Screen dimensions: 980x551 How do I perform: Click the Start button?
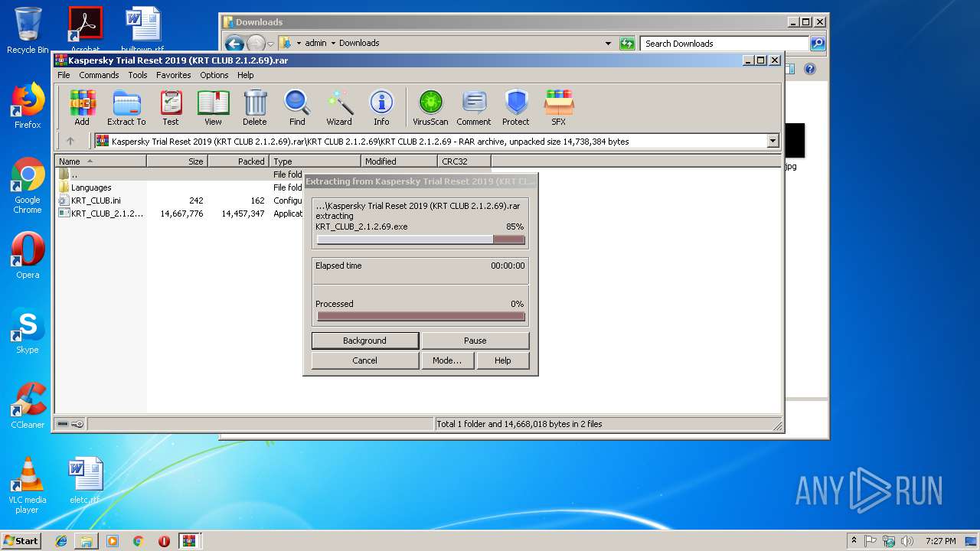pyautogui.click(x=21, y=541)
